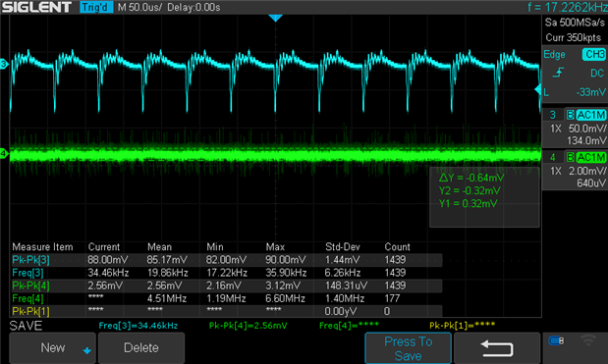The width and height of the screenshot is (608, 364).
Task: Click channel 3 50.0mV/ scale value
Action: click(587, 129)
